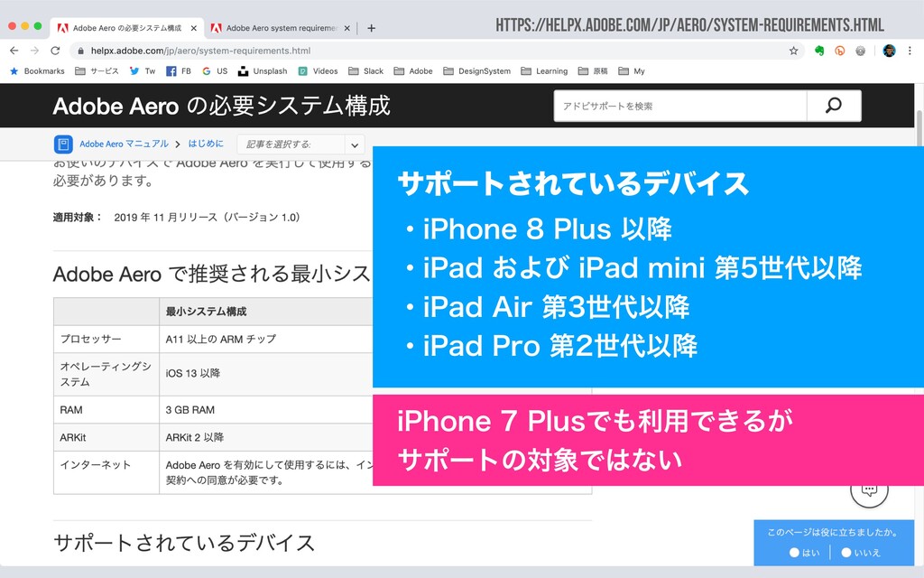Click the 3 GB RAM cell

click(189, 410)
